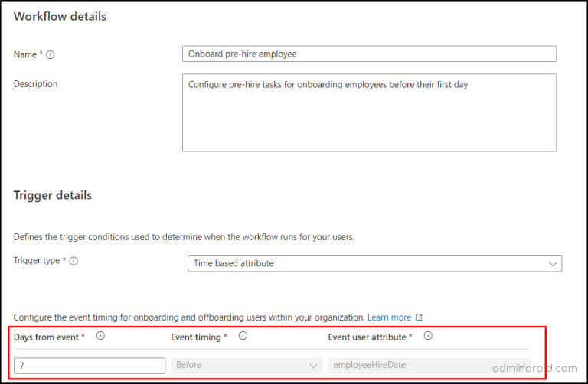Click the Event timing info icon
The height and width of the screenshot is (384, 588).
point(243,336)
